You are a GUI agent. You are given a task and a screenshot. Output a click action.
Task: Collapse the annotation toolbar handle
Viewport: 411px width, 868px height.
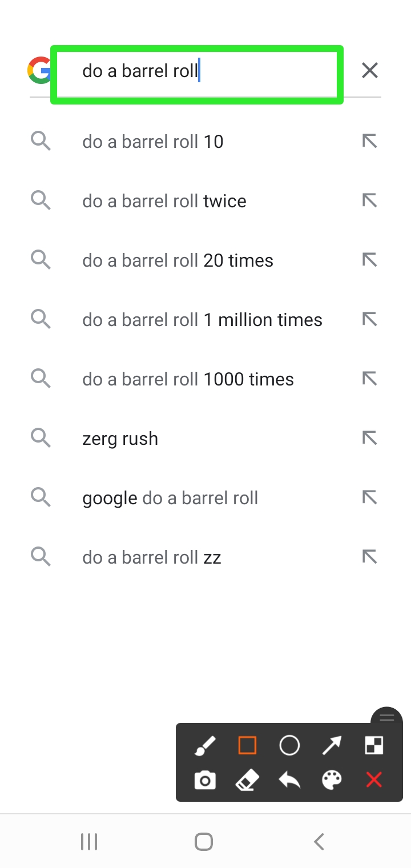[x=387, y=718]
